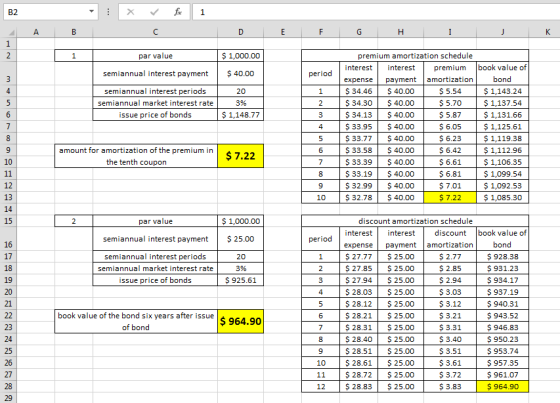Select column J header
560x403 pixels.
pos(502,32)
